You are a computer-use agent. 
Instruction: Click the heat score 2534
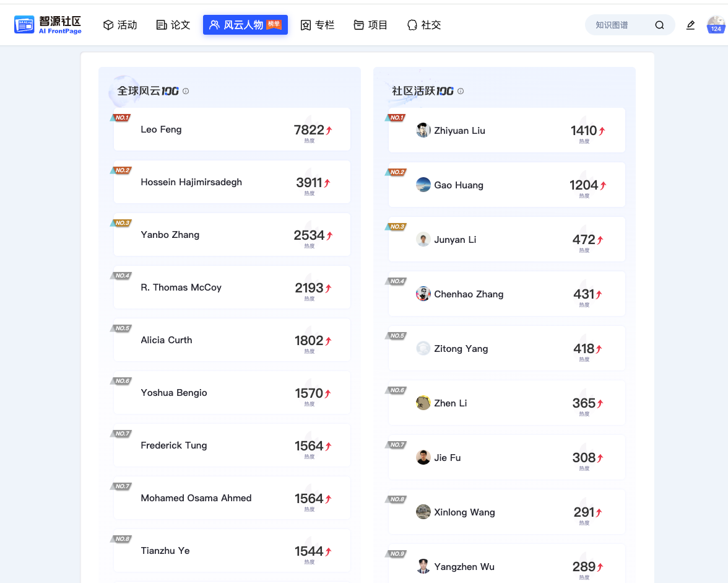[x=309, y=235]
